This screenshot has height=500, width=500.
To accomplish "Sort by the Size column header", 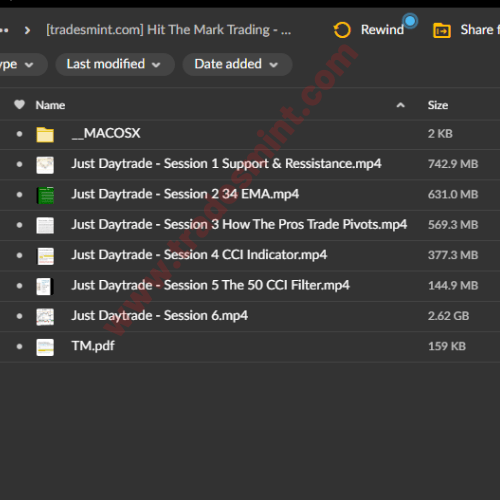I will click(x=438, y=105).
